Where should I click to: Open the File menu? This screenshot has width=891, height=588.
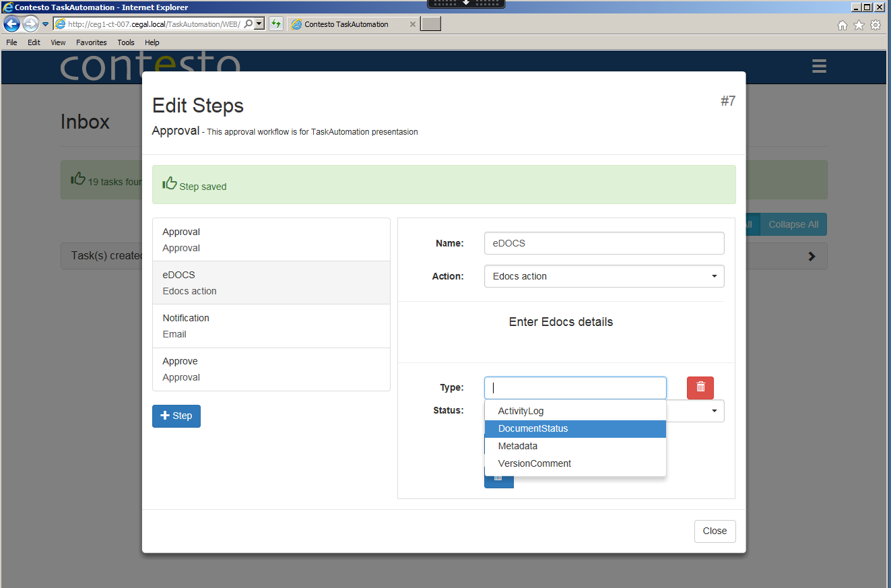[11, 42]
